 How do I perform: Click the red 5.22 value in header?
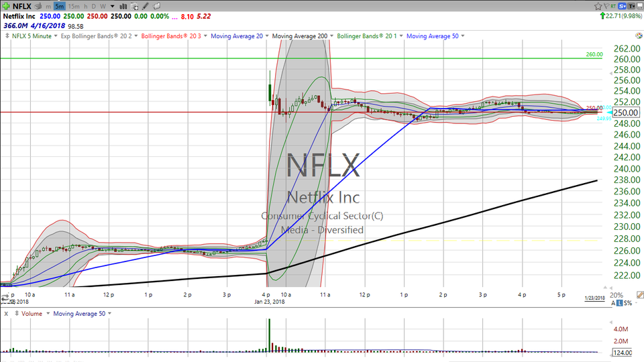tap(204, 16)
